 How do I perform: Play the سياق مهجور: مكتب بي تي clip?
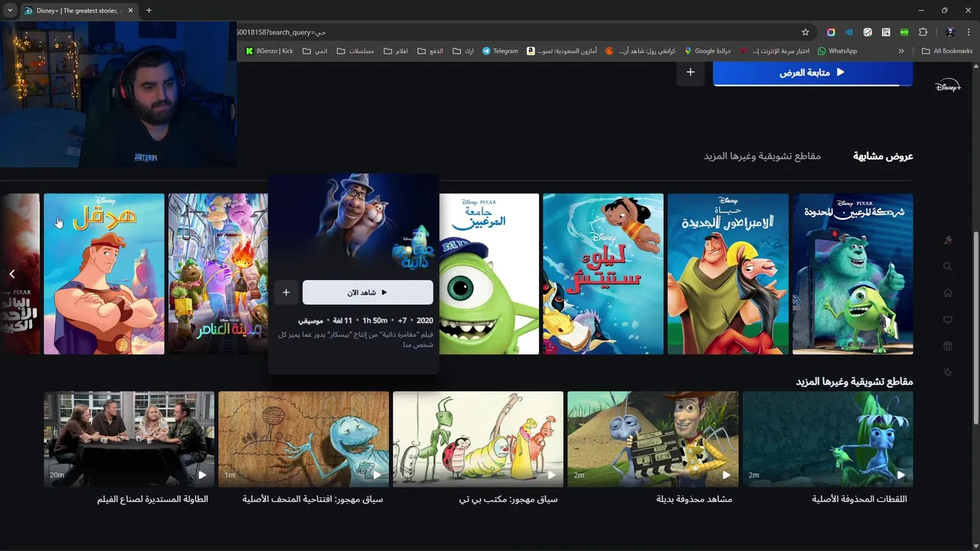(478, 439)
